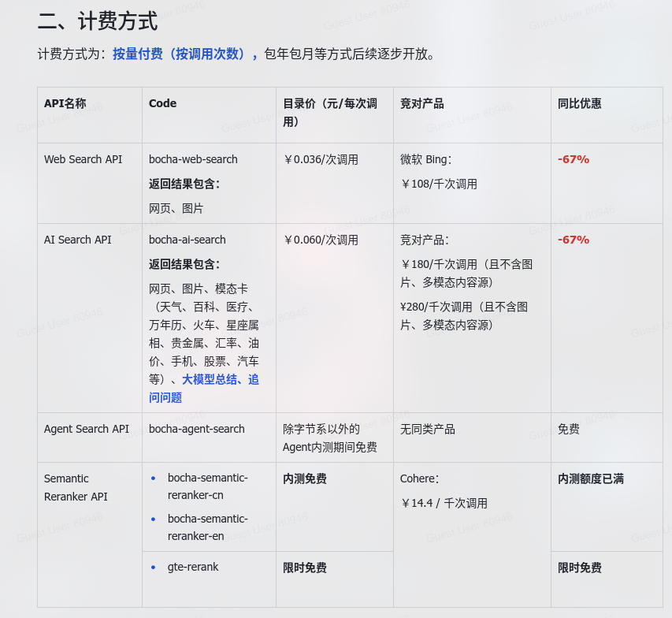The image size is (672, 618).
Task: Click the 无同类产品 cell
Action: [x=428, y=429]
